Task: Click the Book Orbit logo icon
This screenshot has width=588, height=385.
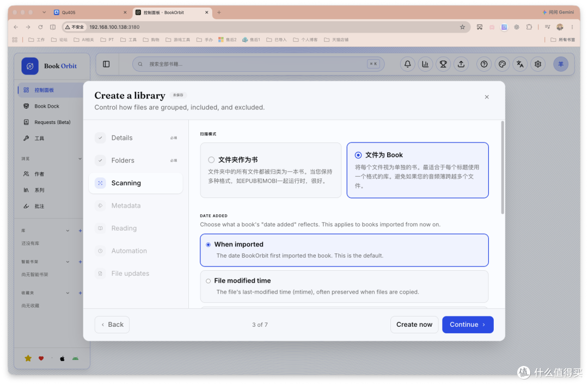Action: coord(30,66)
